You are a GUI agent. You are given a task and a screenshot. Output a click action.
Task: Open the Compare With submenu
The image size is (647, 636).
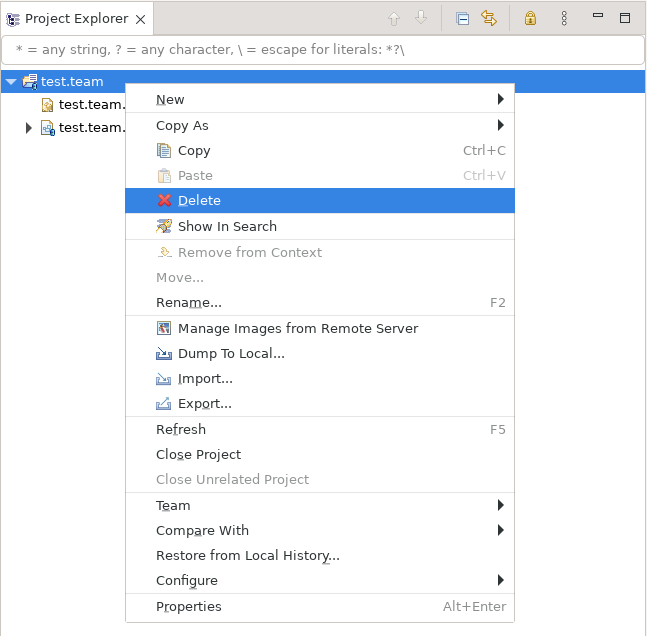tap(320, 530)
